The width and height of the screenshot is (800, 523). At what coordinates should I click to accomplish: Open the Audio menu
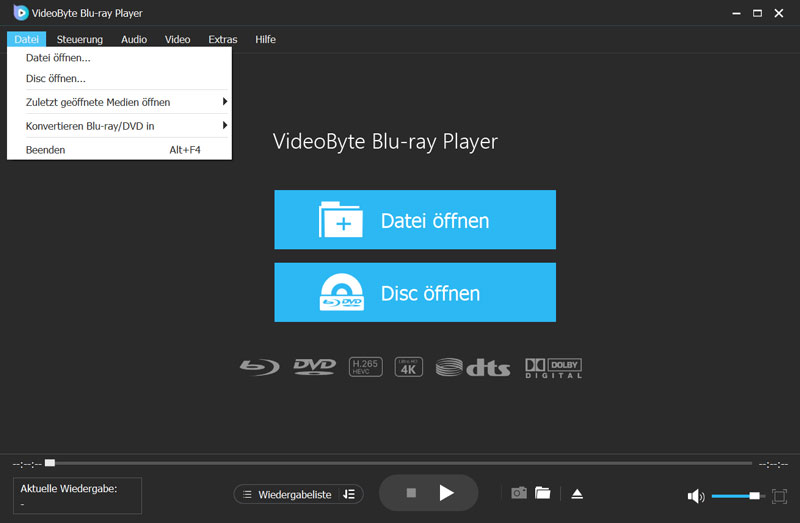click(x=134, y=39)
